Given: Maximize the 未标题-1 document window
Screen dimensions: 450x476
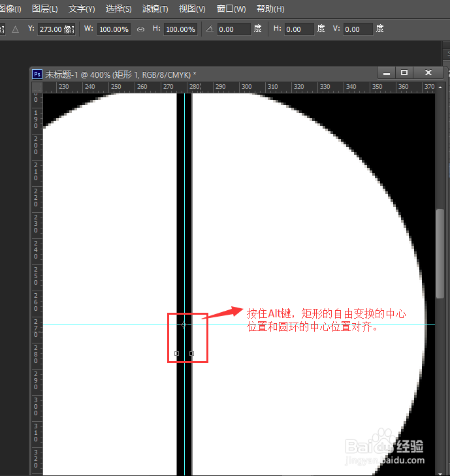Looking at the screenshot, I should pos(404,73).
